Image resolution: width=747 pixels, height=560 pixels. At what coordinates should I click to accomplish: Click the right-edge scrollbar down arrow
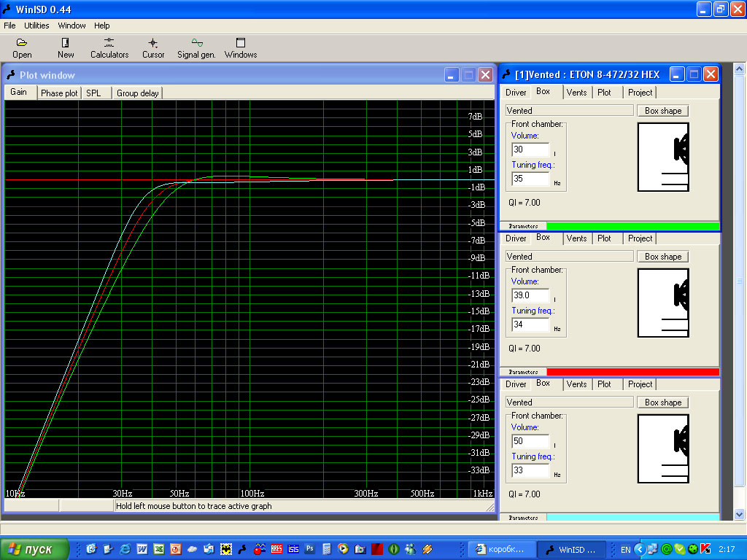(x=739, y=514)
